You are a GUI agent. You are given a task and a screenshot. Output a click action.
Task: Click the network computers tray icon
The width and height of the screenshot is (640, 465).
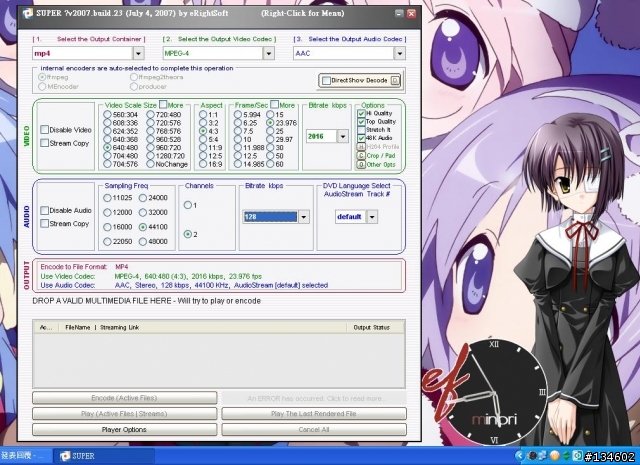point(542,455)
